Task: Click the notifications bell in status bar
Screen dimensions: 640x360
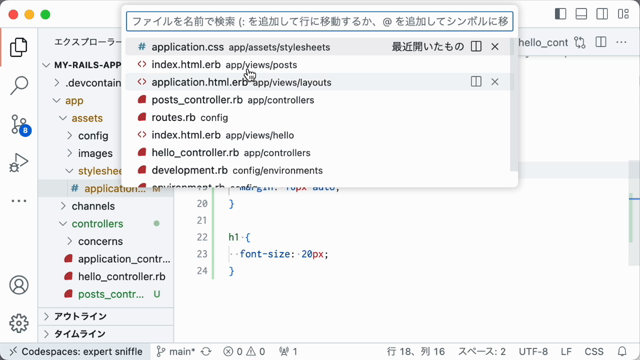Action: (622, 351)
